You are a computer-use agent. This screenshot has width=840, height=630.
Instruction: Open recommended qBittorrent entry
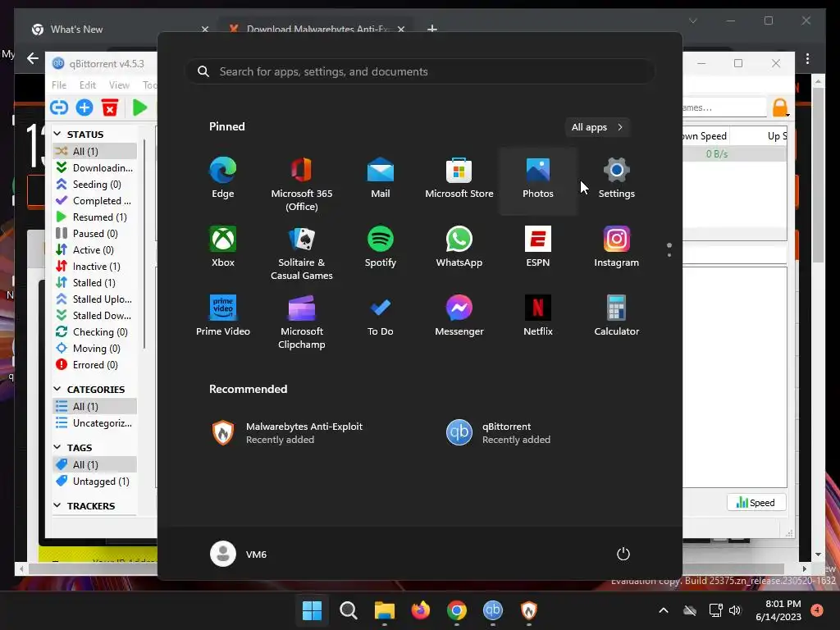tap(498, 433)
